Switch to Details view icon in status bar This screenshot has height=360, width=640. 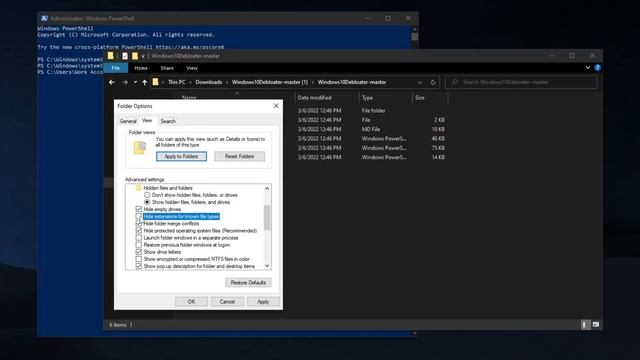[586, 324]
